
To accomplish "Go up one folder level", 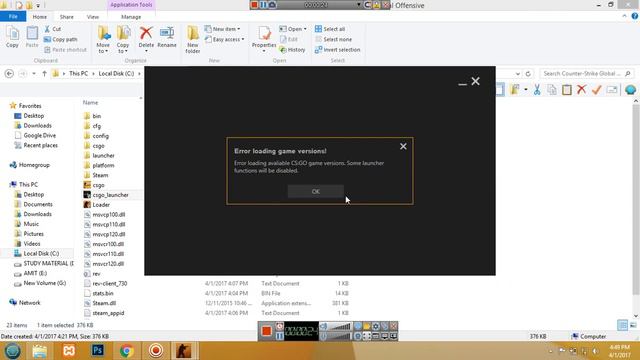I will (44, 73).
